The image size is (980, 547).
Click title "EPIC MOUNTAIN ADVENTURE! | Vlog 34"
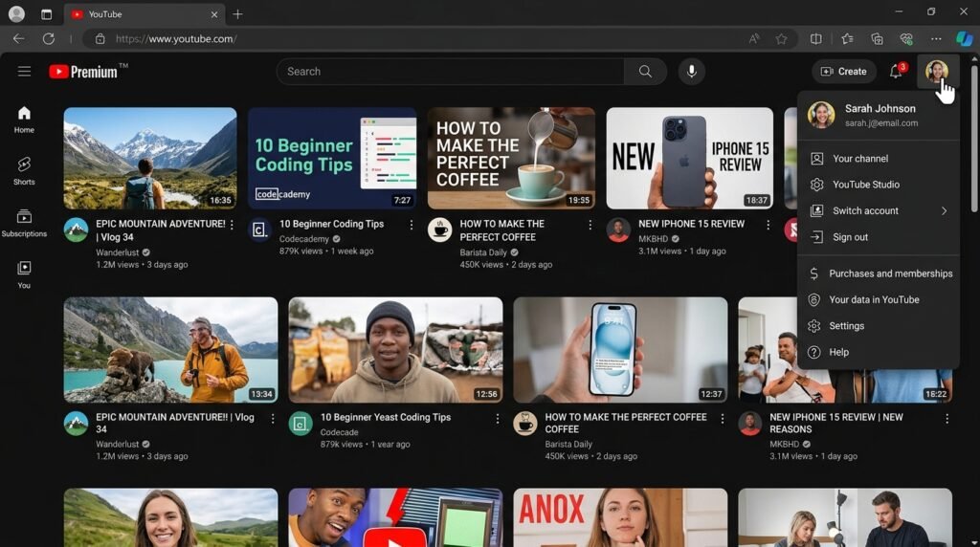point(161,230)
